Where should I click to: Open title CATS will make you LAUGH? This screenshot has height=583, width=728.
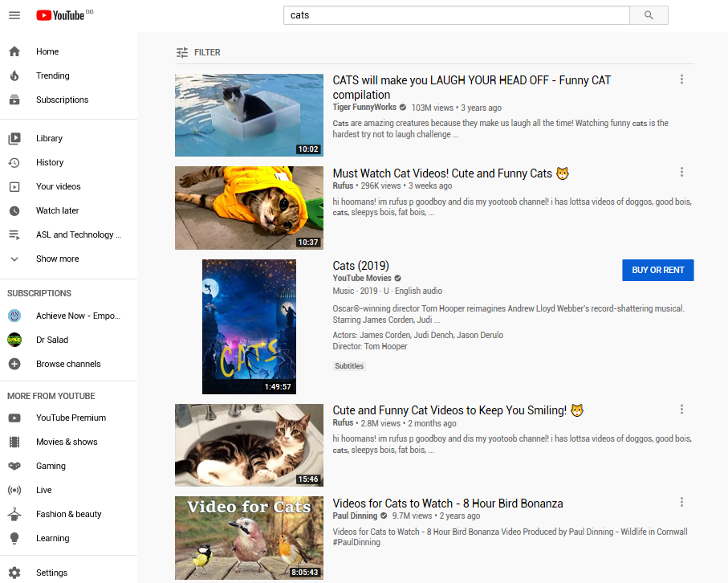point(472,88)
